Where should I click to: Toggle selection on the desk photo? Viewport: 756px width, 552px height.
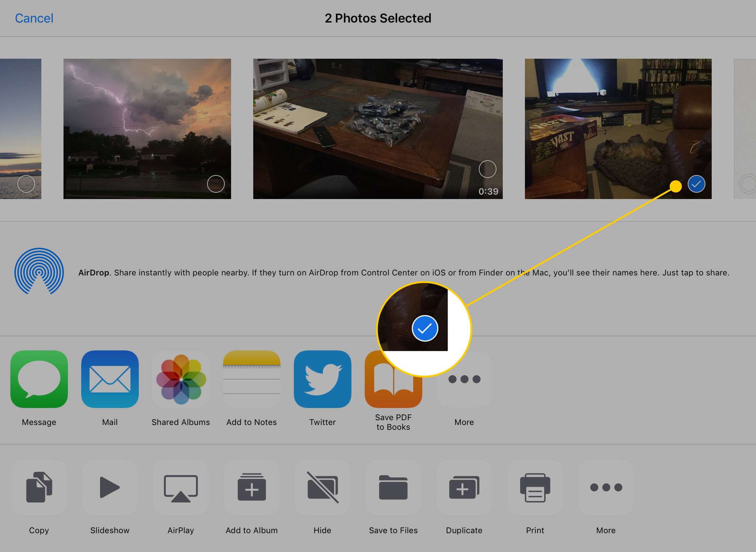coord(489,171)
